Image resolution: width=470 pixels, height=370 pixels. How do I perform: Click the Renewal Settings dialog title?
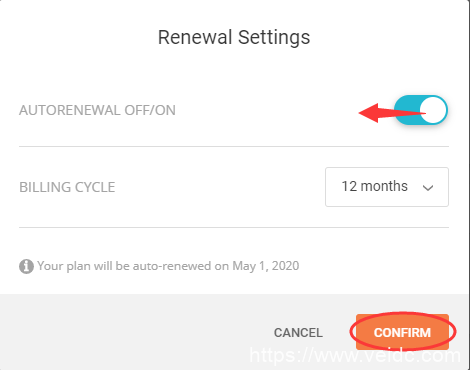[234, 37]
